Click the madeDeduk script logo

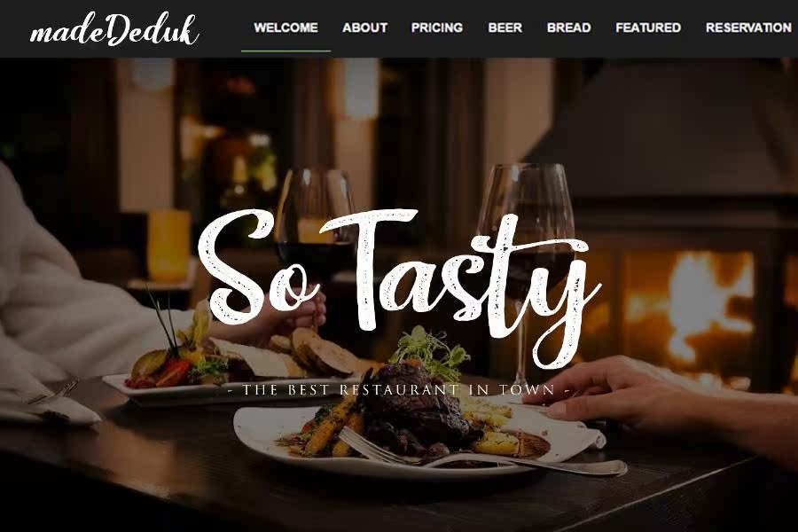pyautogui.click(x=114, y=29)
